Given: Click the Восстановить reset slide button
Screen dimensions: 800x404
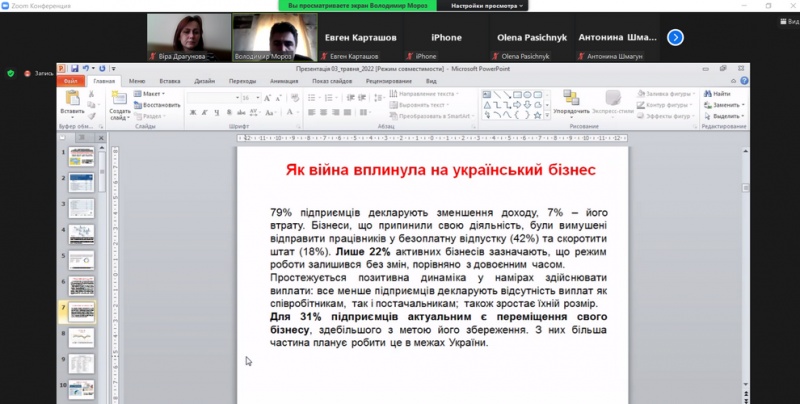Looking at the screenshot, I should [x=156, y=103].
